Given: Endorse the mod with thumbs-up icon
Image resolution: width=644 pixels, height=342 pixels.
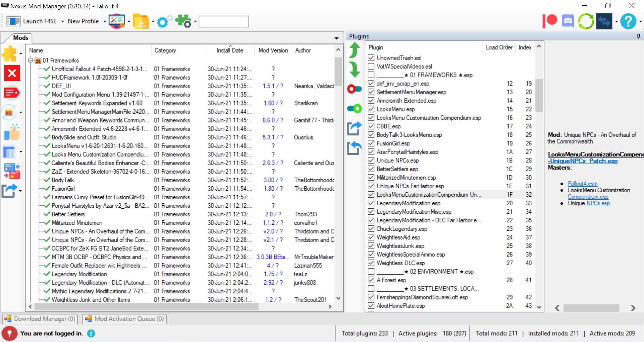Looking at the screenshot, I should pos(12,133).
